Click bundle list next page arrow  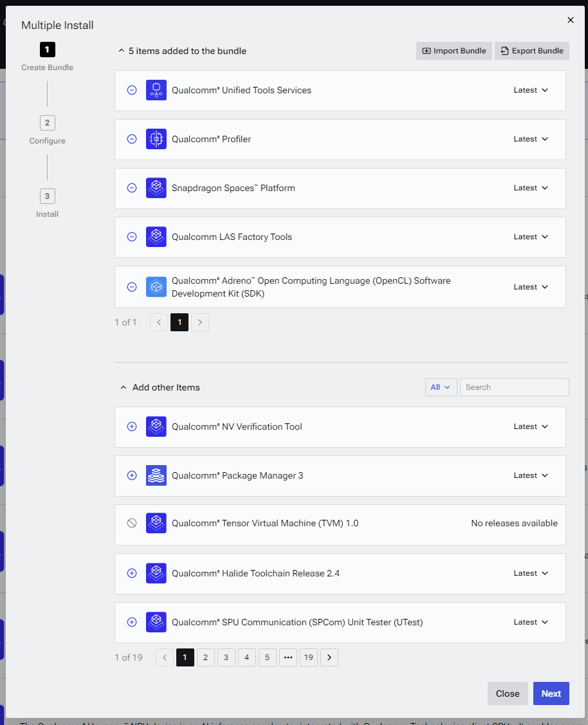[199, 322]
